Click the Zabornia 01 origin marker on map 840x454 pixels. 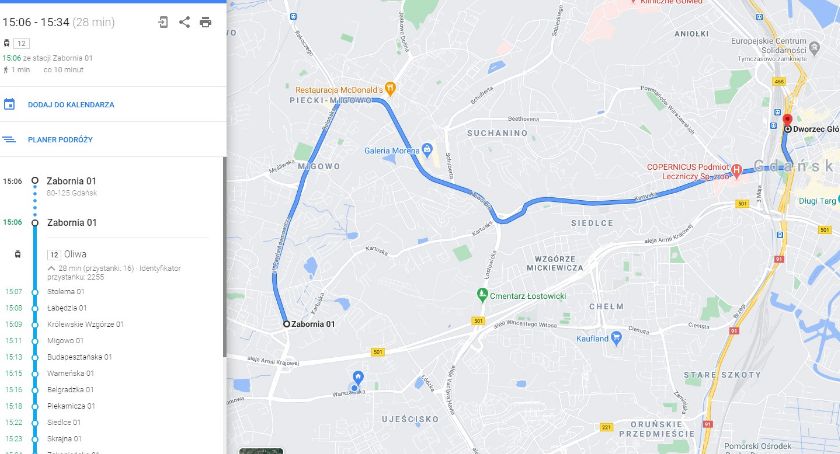pyautogui.click(x=287, y=324)
